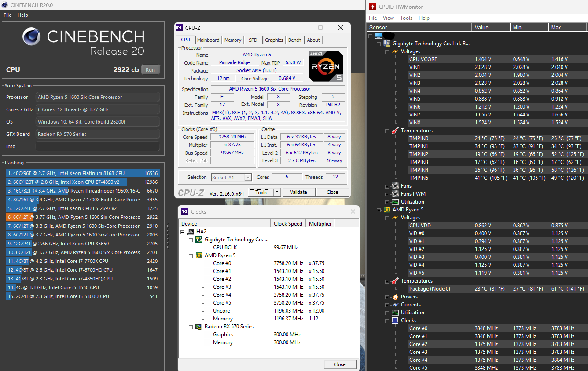Viewport: 588px width, 371px height.
Task: Click thermometer icon beside Ryzen 5 Temperatures
Action: (x=395, y=281)
